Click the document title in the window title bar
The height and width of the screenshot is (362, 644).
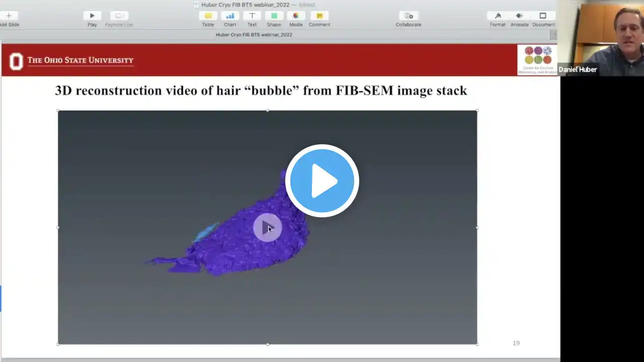[246, 5]
